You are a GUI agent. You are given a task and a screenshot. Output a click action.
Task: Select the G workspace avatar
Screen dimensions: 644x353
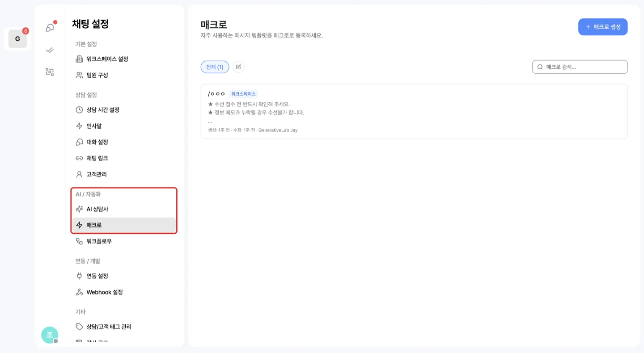[17, 39]
